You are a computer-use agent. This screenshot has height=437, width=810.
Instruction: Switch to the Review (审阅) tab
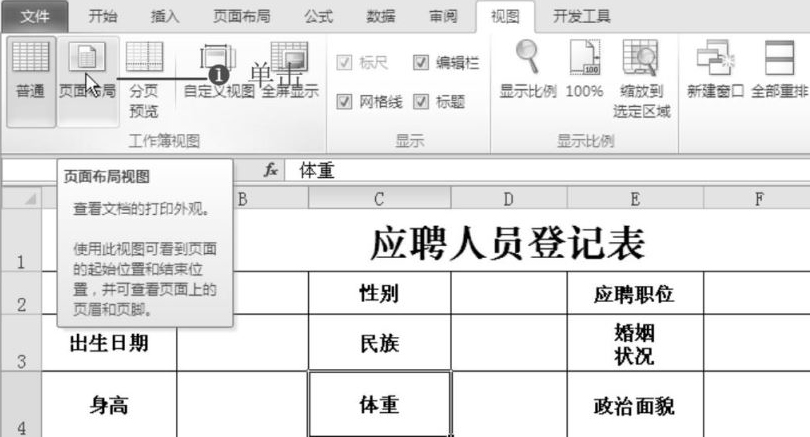pyautogui.click(x=443, y=17)
